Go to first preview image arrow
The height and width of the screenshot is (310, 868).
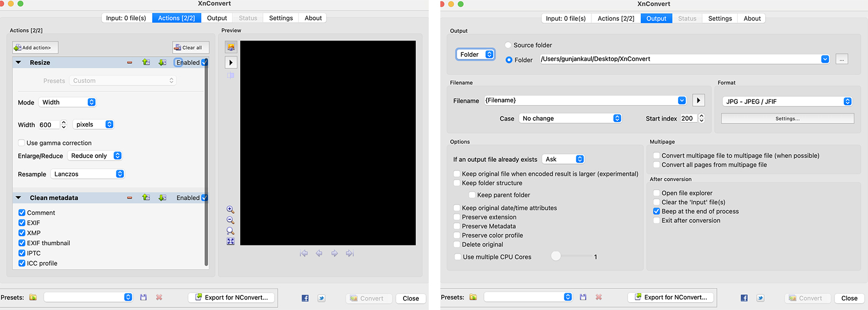(x=304, y=253)
